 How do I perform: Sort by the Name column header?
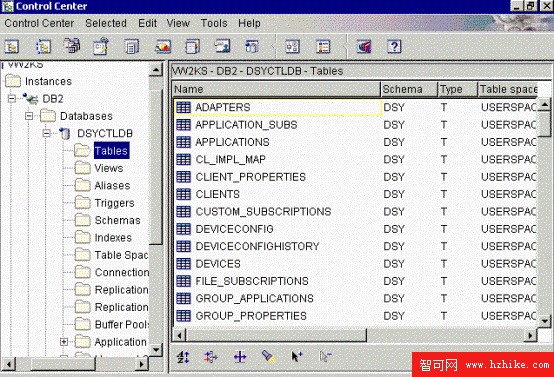click(277, 89)
